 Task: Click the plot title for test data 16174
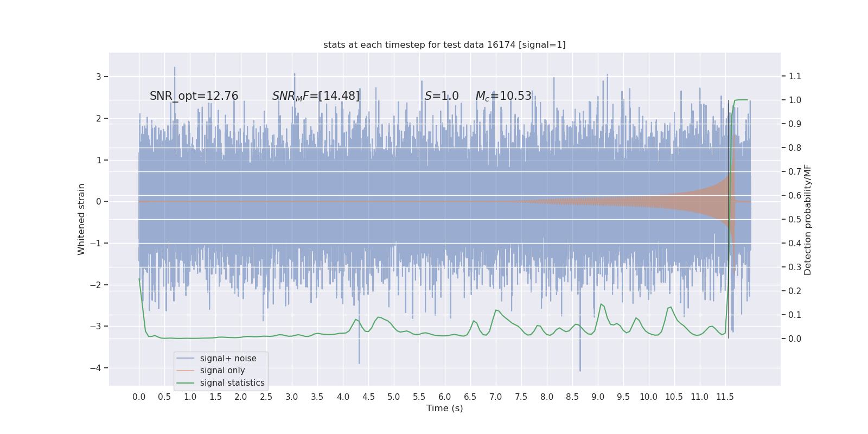coord(444,44)
